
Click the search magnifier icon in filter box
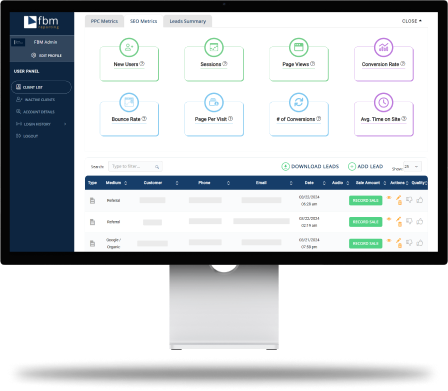157,167
